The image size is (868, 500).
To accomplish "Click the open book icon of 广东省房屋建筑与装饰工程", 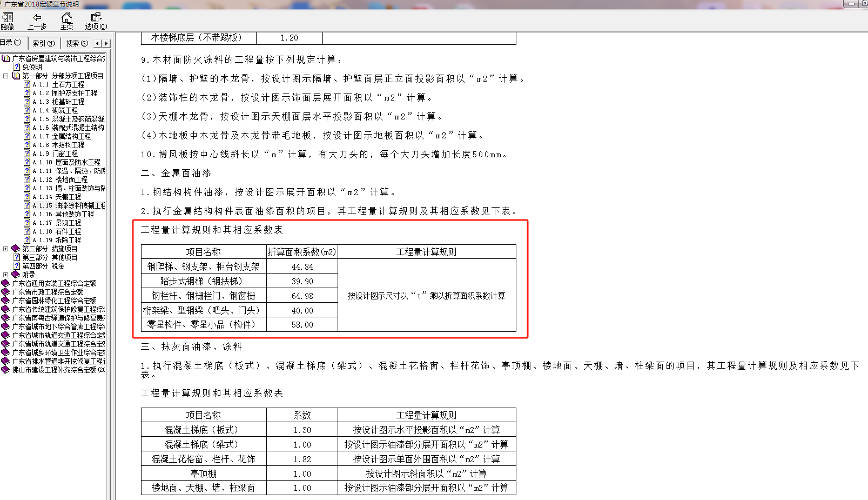I will click(x=6, y=58).
